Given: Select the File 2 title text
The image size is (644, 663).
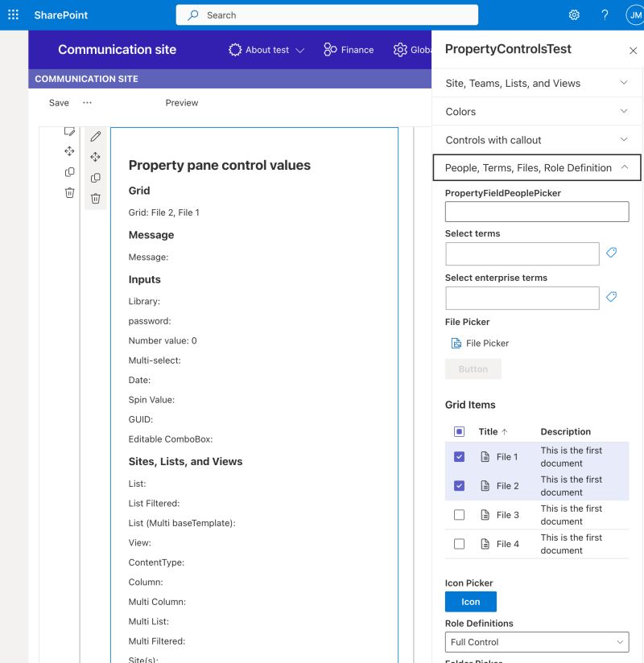Looking at the screenshot, I should [507, 486].
